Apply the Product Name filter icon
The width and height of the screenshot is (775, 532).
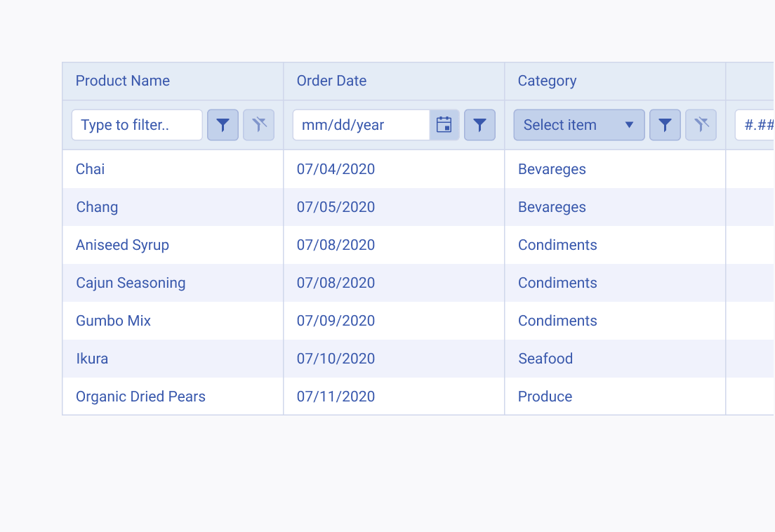click(x=223, y=125)
